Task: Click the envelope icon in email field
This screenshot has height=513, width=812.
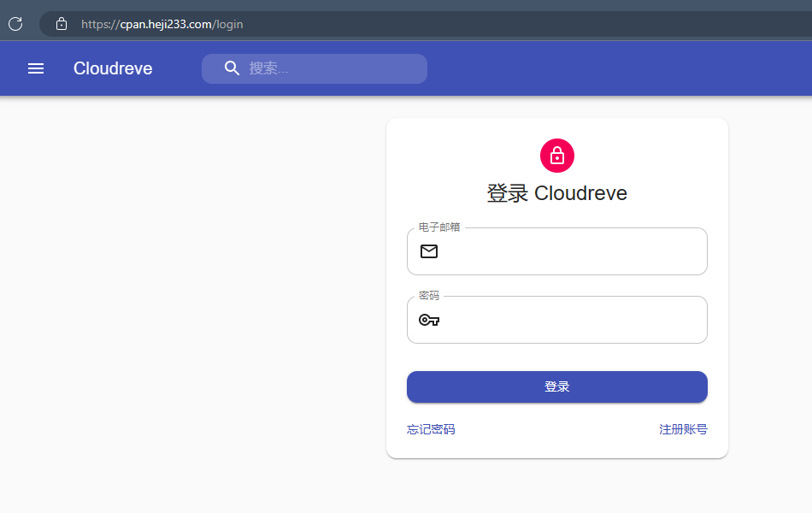Action: pos(429,251)
